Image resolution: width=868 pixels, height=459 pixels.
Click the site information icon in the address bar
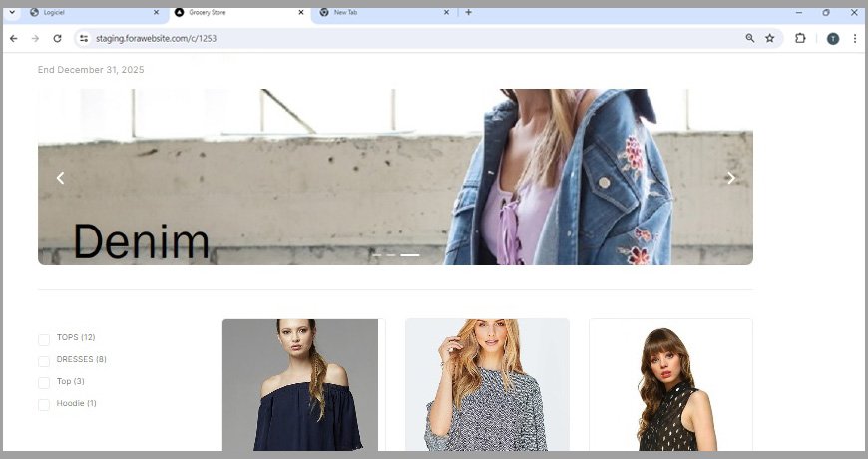point(84,38)
